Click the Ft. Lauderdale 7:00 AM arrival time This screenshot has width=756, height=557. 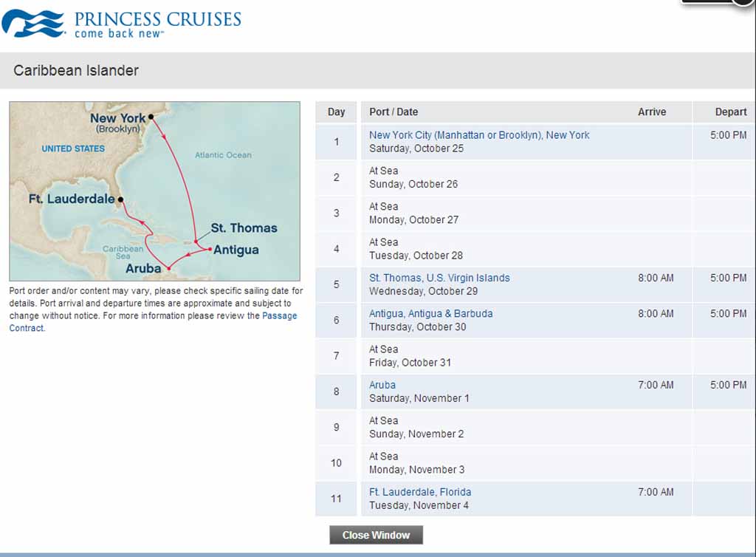[x=656, y=492]
